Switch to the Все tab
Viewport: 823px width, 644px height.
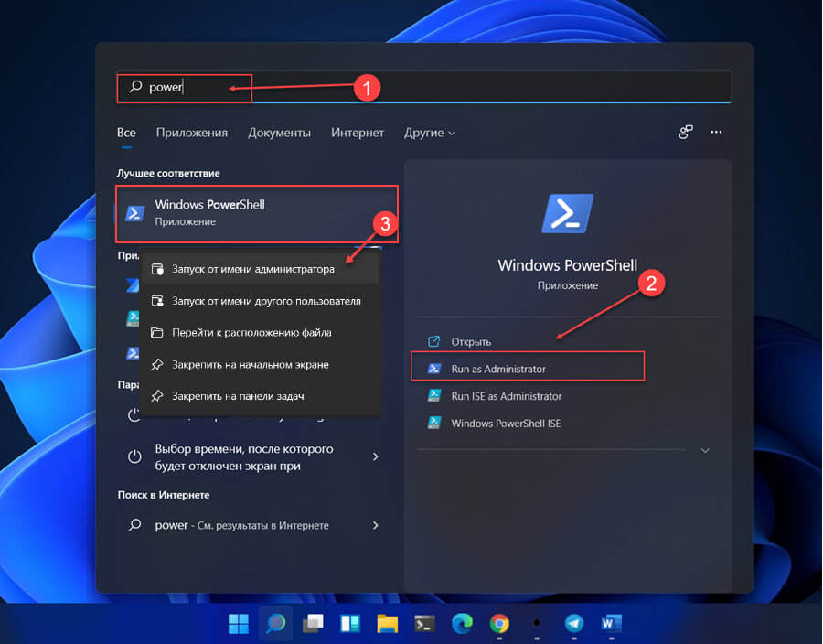[x=126, y=133]
